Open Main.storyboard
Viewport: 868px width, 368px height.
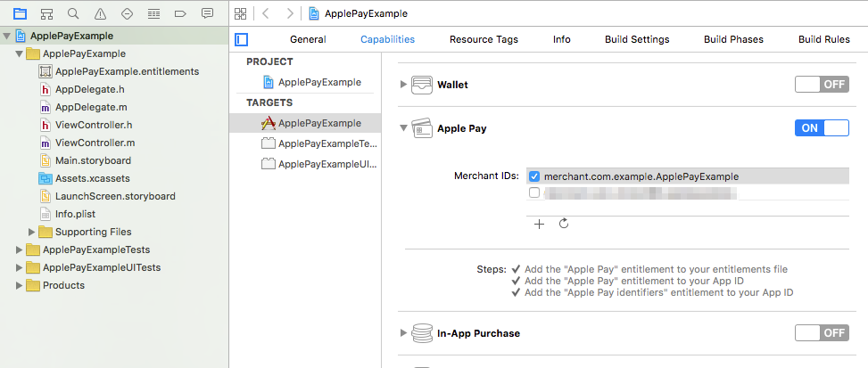click(93, 160)
